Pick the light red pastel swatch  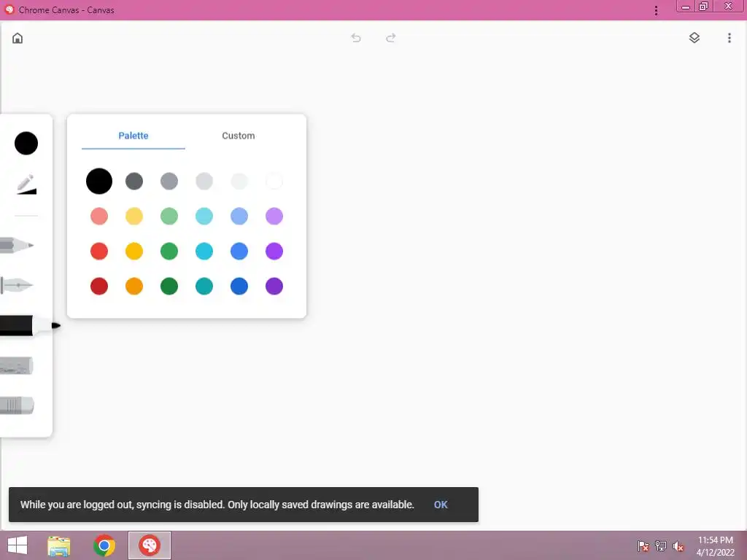[99, 216]
